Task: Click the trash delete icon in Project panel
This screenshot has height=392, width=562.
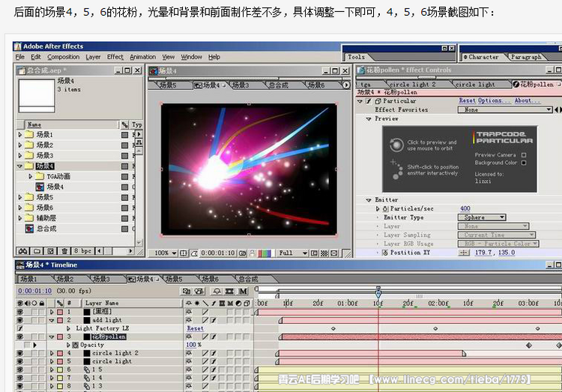Action: click(64, 251)
